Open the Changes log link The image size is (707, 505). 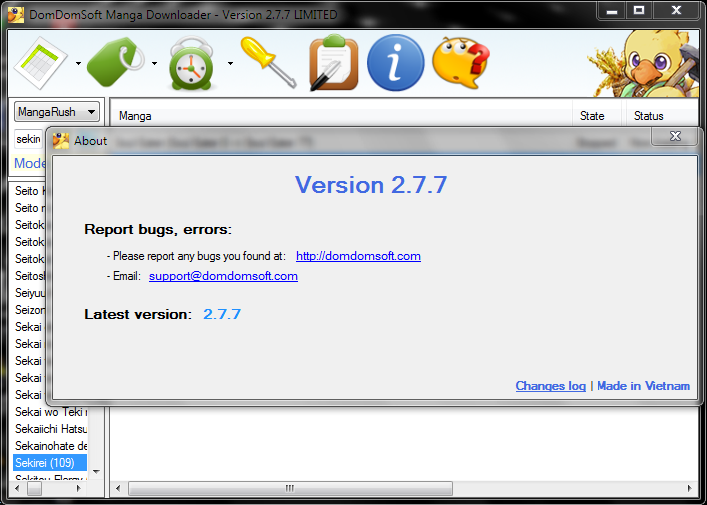551,386
